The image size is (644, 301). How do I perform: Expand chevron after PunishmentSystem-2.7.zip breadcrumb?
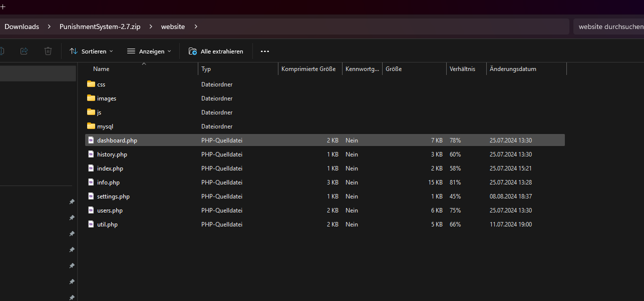tap(151, 26)
